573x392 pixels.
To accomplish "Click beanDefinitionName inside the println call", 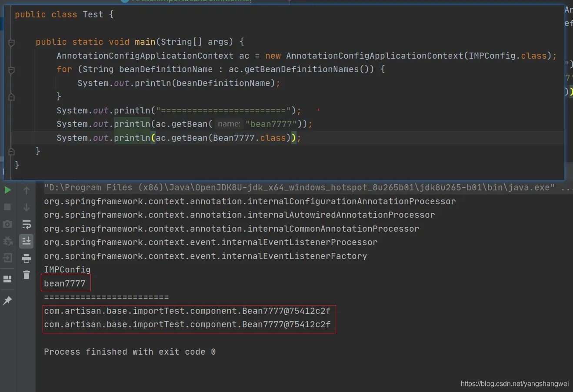I will 223,83.
